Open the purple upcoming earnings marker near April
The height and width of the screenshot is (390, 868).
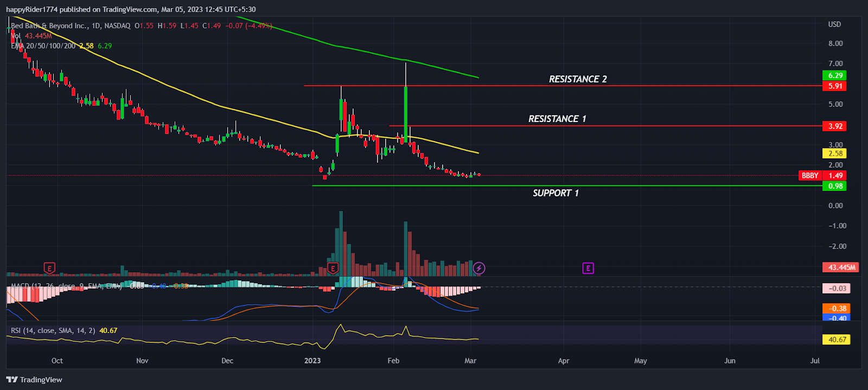(x=588, y=268)
